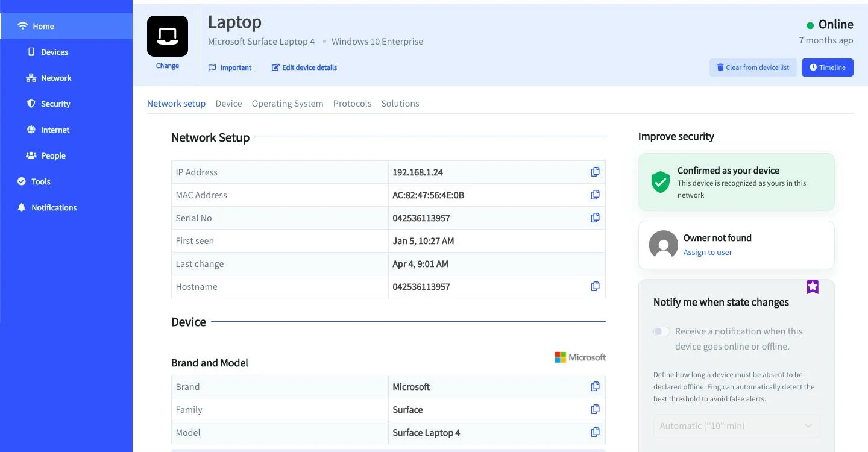Copy the IP Address value

click(595, 172)
